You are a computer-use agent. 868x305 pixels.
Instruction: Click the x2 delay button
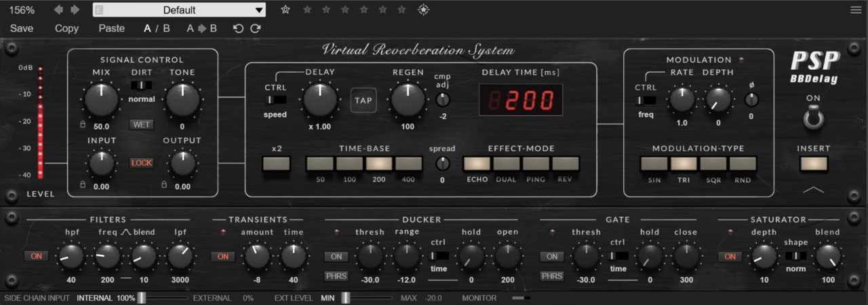(x=276, y=163)
